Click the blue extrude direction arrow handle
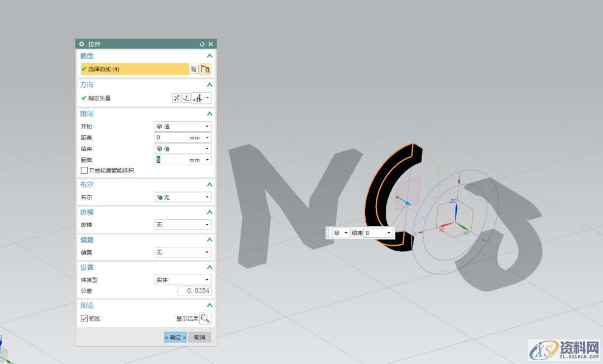This screenshot has width=603, height=364. [407, 202]
